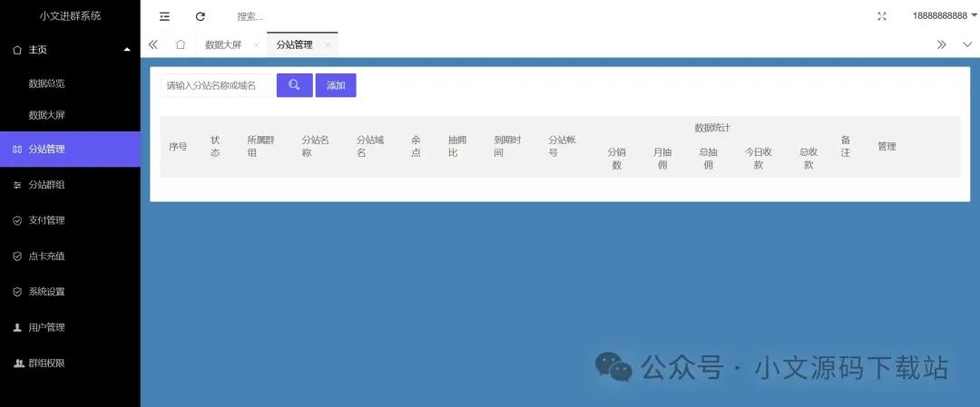Screen dimensions: 980x407
Task: Click the 分站管理 sidebar icon
Action: [17, 150]
